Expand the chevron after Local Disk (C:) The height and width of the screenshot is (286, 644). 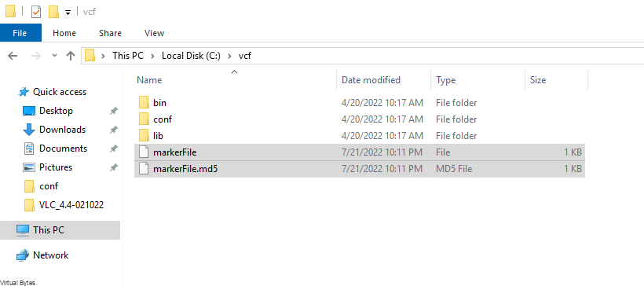point(229,56)
